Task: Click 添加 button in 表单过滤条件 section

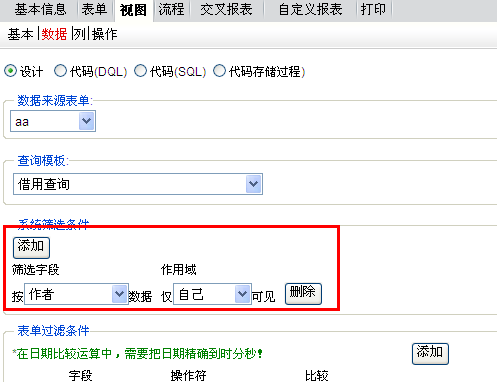Action: [430, 354]
